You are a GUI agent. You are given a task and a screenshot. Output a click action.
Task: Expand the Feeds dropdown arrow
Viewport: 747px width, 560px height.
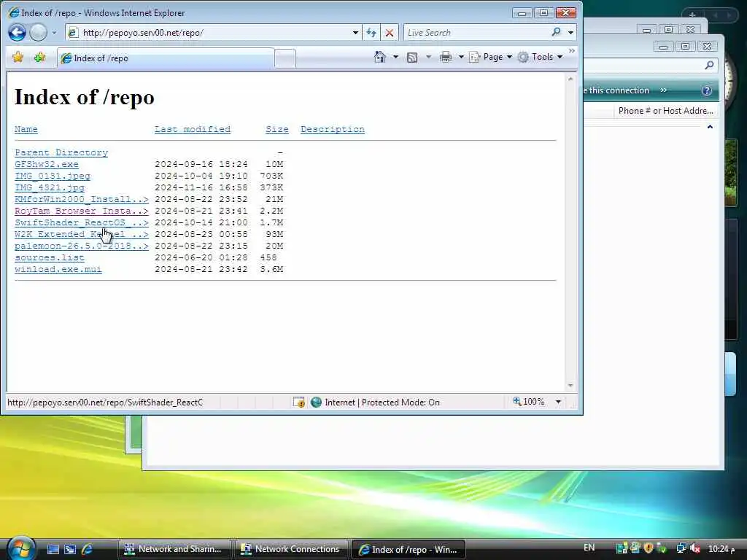(428, 57)
